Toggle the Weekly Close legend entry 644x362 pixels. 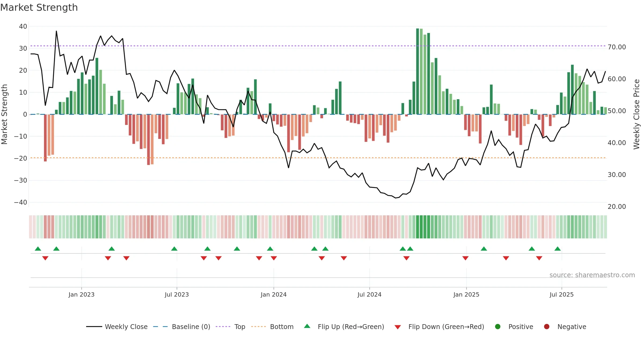click(x=117, y=327)
